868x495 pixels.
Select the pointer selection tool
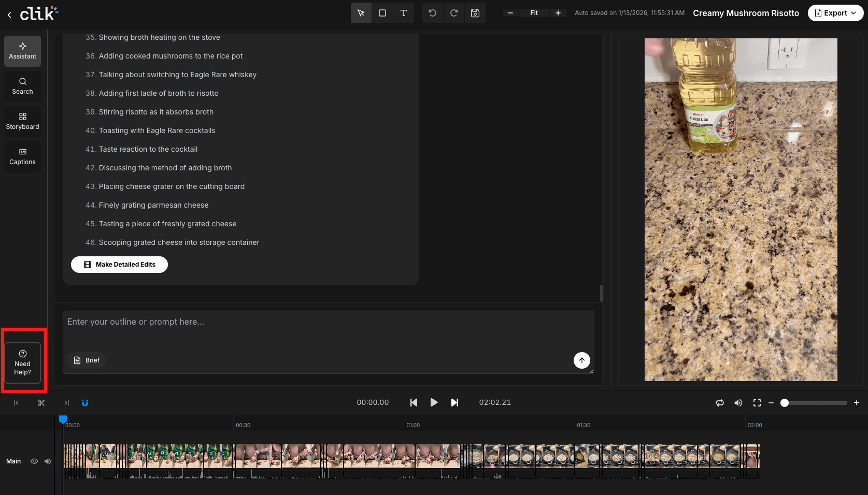tap(361, 13)
